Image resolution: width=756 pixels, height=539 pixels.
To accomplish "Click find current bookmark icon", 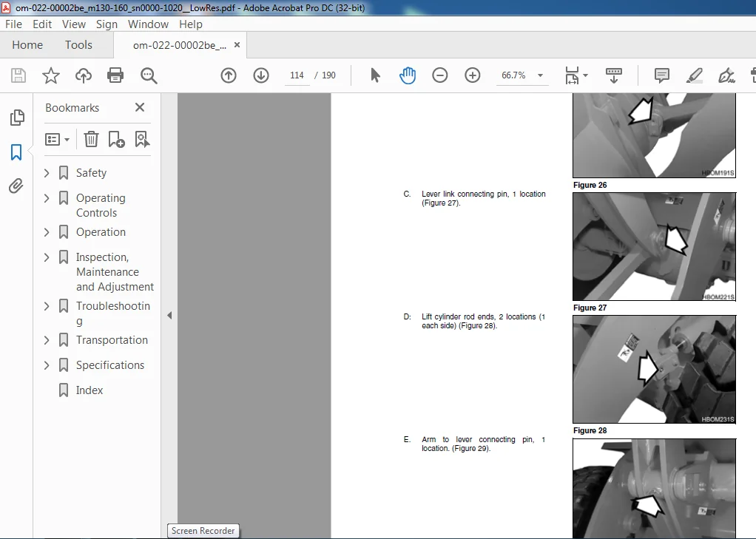I will pyautogui.click(x=142, y=139).
